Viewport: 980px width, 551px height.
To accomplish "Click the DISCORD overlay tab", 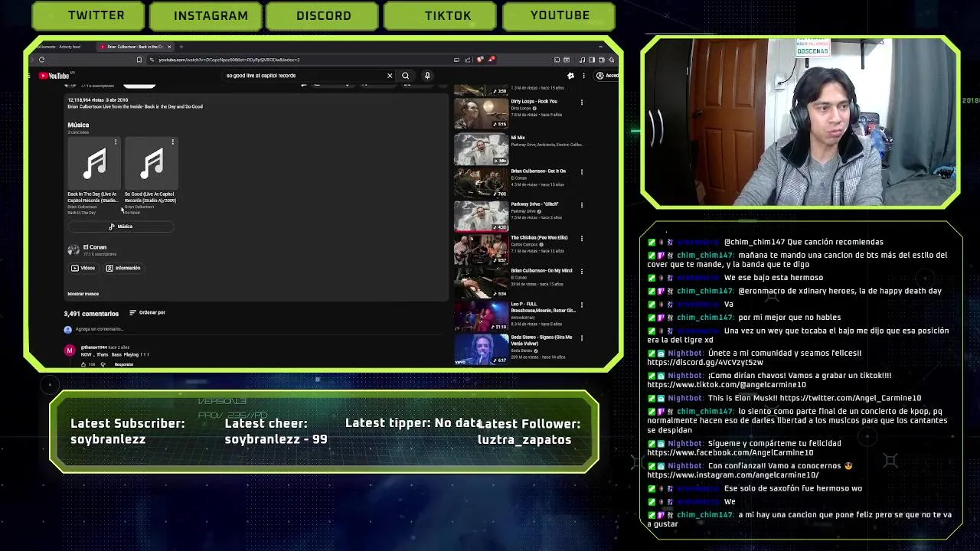I will click(x=322, y=15).
